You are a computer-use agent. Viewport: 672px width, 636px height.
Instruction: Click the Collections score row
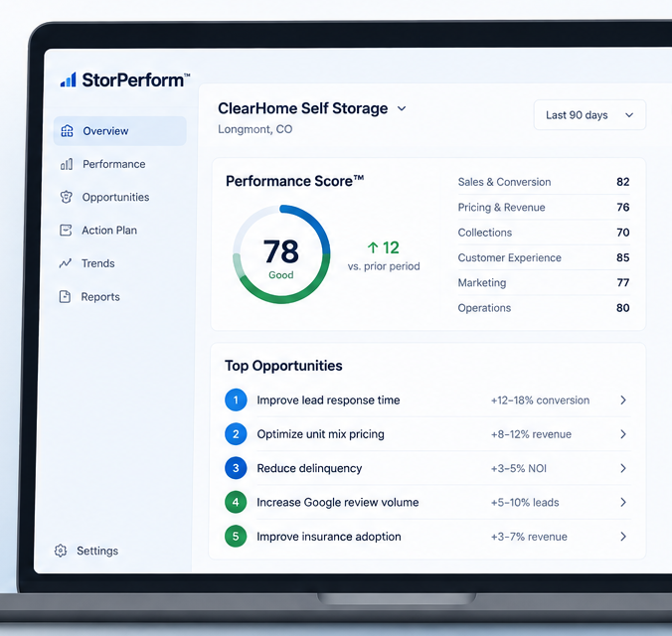pos(544,233)
